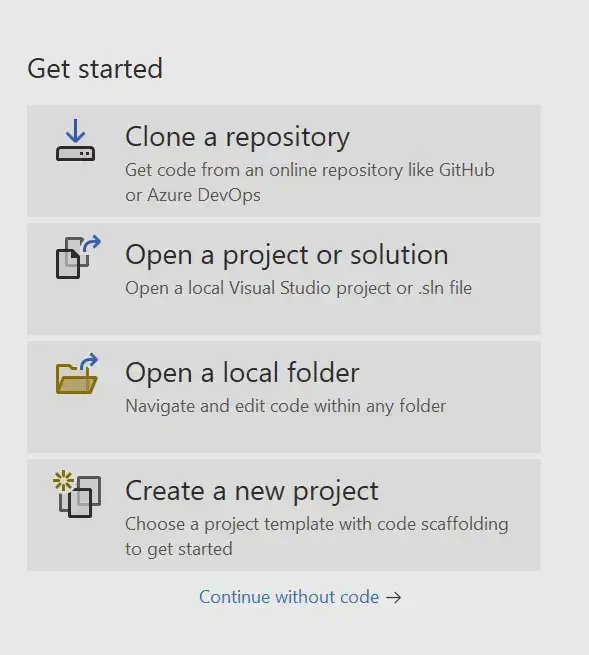This screenshot has height=655, width=589.
Task: Click the Open a project or solution documents icon
Action: 78,257
